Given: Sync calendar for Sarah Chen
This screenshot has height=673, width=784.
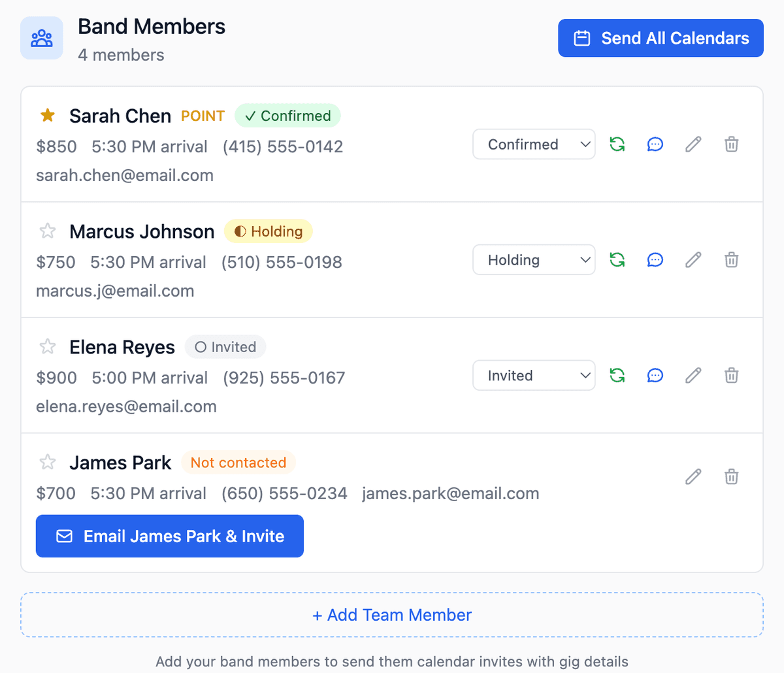Looking at the screenshot, I should 617,144.
